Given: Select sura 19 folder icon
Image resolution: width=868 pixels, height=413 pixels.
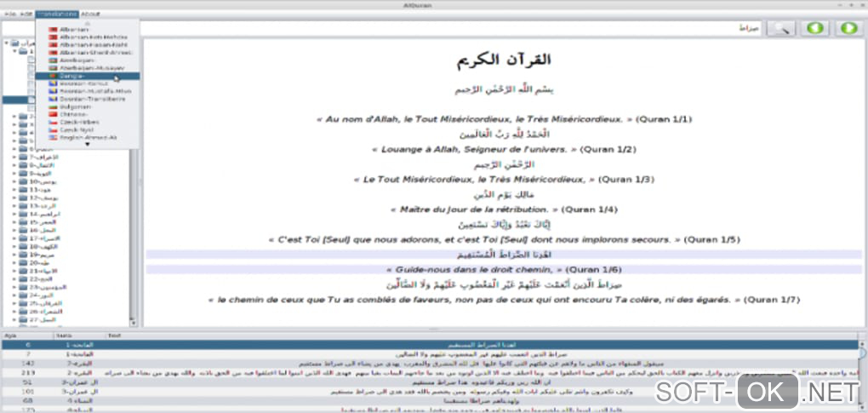Looking at the screenshot, I should pyautogui.click(x=23, y=254).
